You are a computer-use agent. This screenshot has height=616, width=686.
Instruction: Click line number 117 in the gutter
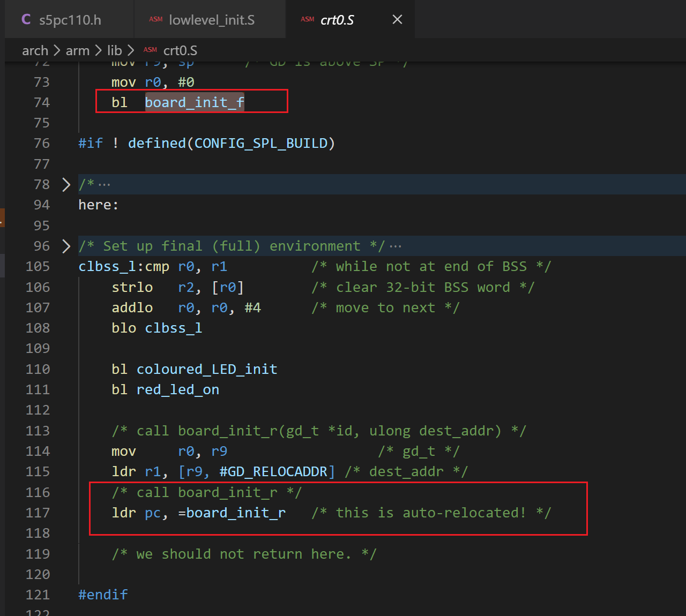click(38, 513)
